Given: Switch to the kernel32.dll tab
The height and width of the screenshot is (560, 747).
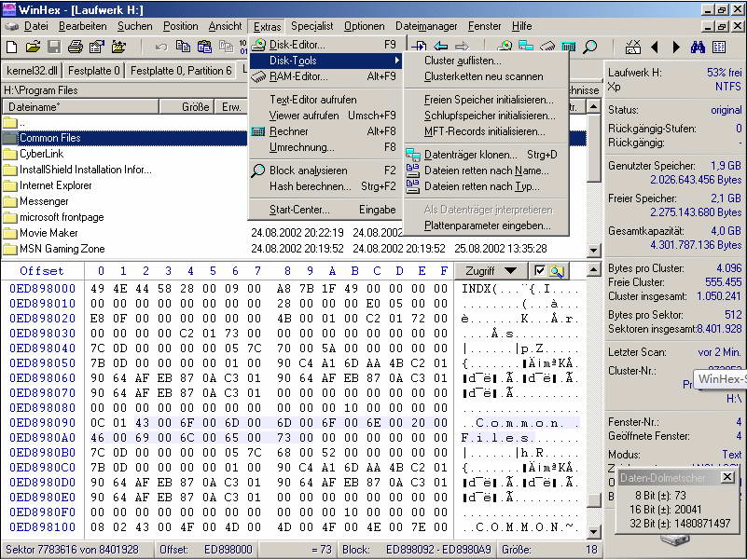Looking at the screenshot, I should (32, 71).
